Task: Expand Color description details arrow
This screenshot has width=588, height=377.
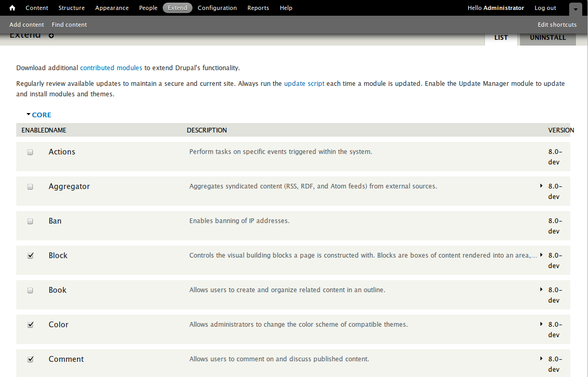Action: tap(541, 324)
